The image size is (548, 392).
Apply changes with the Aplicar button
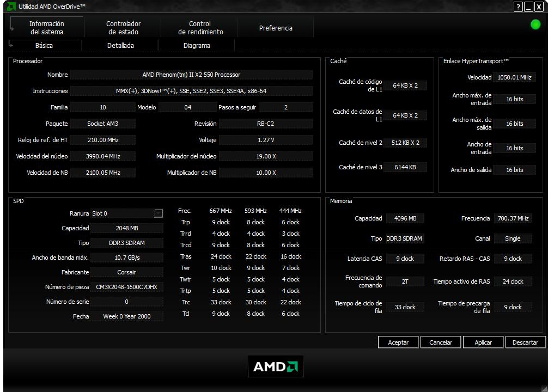pyautogui.click(x=483, y=342)
